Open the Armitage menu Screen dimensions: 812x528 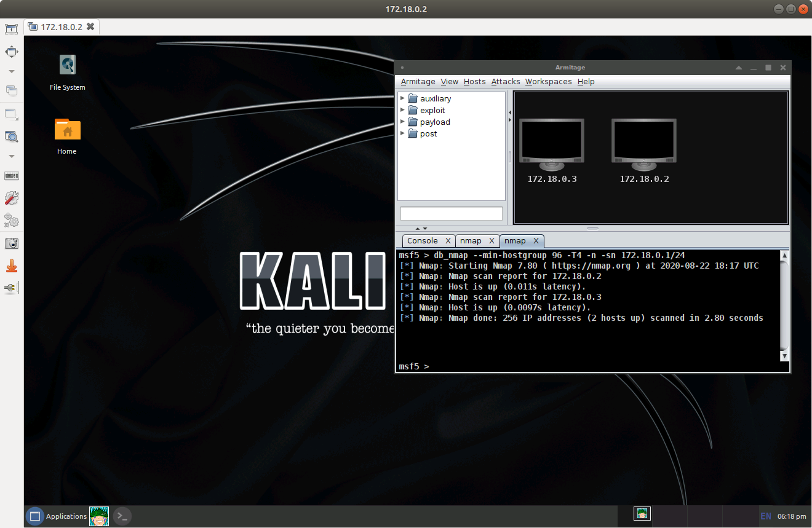click(x=418, y=82)
